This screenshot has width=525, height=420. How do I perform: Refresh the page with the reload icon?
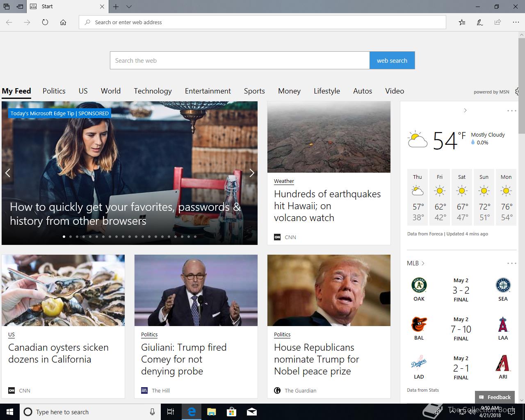tap(45, 22)
